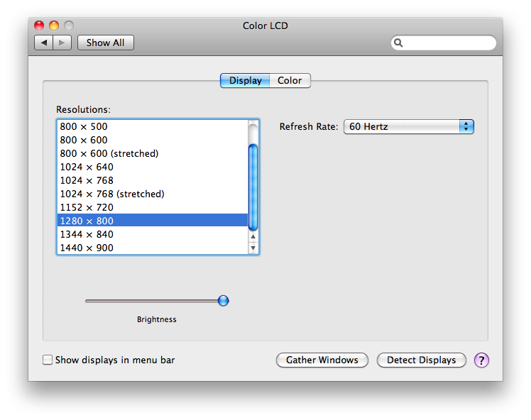Screen dimensions: 531x420
Task: Switch to the Display tab
Action: (245, 81)
